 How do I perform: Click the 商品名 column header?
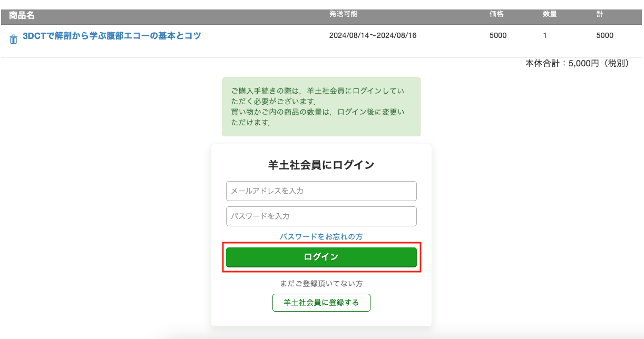point(22,15)
